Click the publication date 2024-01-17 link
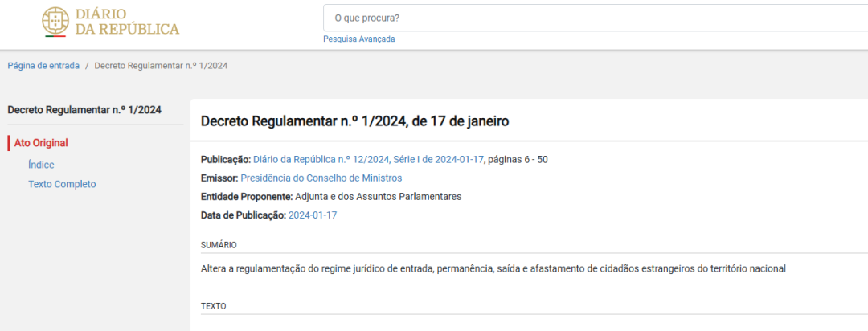 point(313,215)
